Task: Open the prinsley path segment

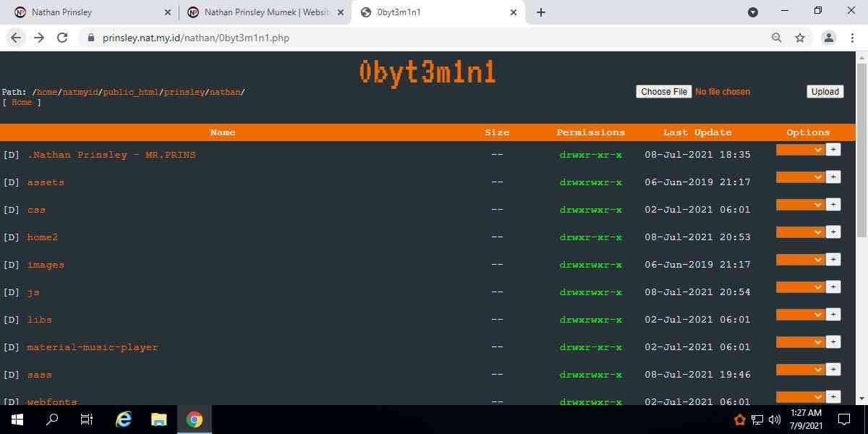Action: tap(184, 92)
